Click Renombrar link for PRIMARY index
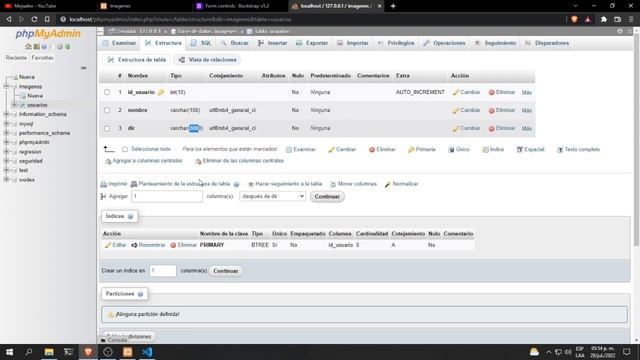 (148, 245)
